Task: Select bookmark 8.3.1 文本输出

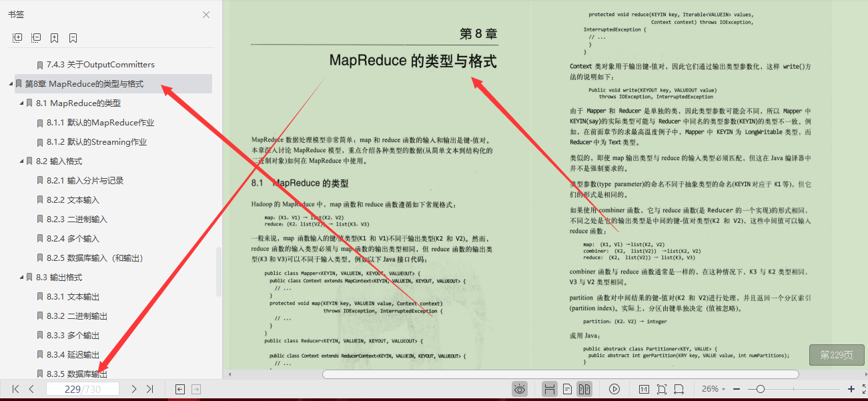Action: click(x=62, y=296)
